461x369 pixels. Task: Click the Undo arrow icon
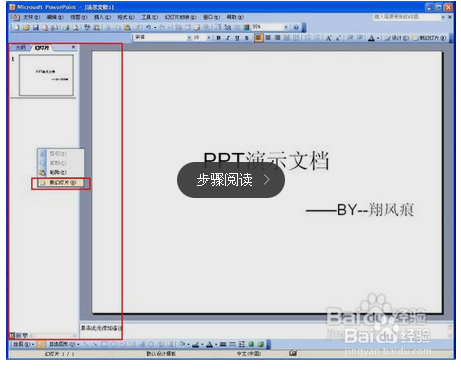pyautogui.click(x=148, y=27)
